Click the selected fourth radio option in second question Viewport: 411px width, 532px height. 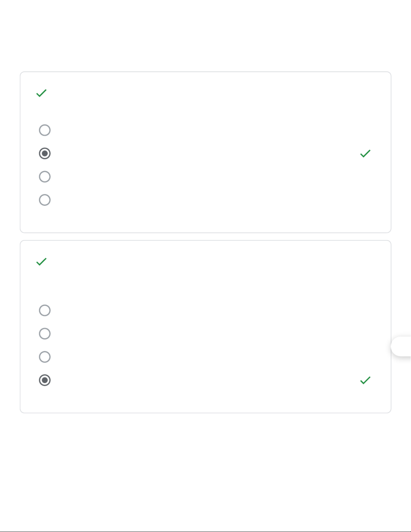click(45, 380)
